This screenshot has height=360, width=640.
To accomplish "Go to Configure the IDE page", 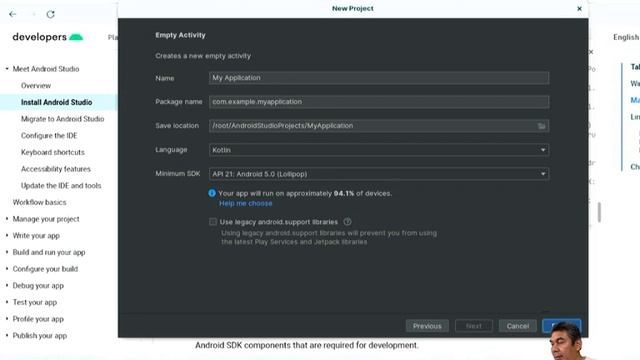I will pos(49,136).
